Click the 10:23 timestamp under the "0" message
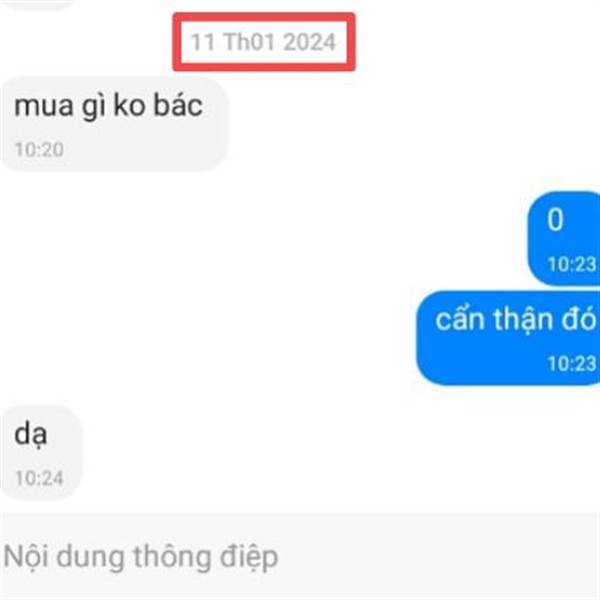The width and height of the screenshot is (600, 600). 572,264
